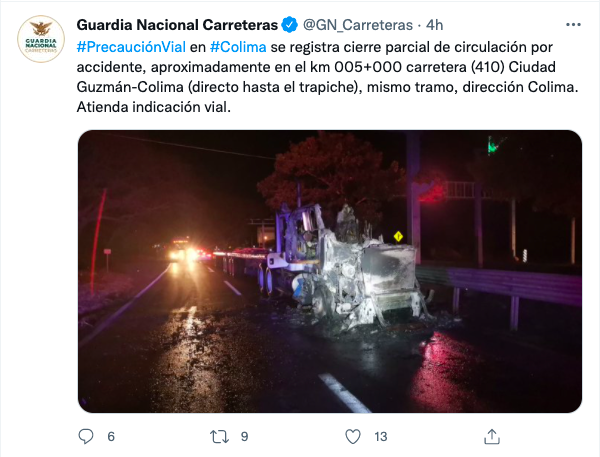
Task: Click the yellow road sign in photo
Action: tap(398, 236)
